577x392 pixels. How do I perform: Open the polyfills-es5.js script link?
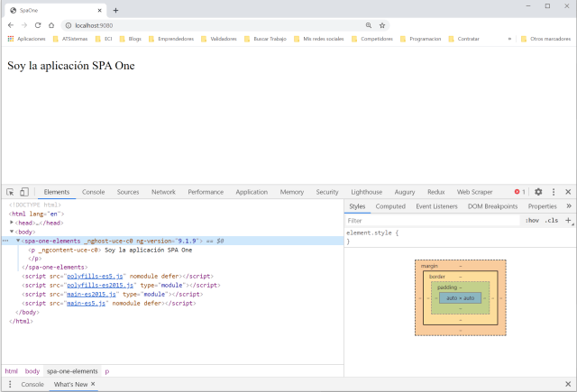coord(95,276)
